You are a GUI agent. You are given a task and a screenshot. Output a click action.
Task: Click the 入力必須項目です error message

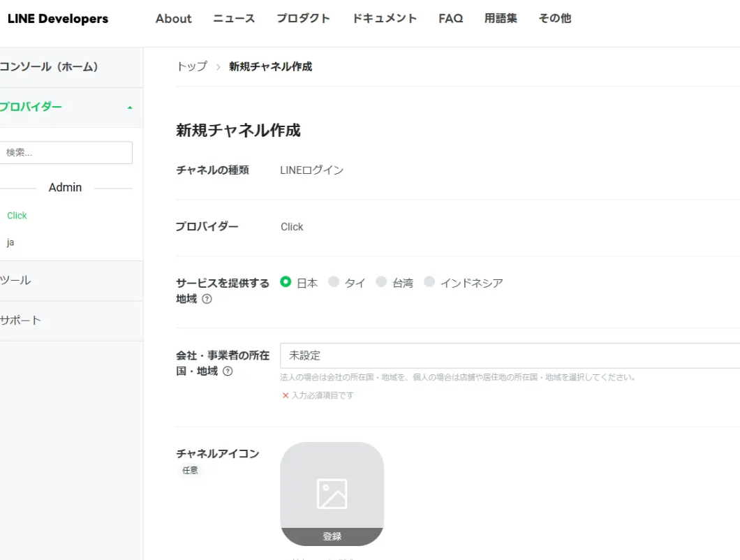coord(323,395)
